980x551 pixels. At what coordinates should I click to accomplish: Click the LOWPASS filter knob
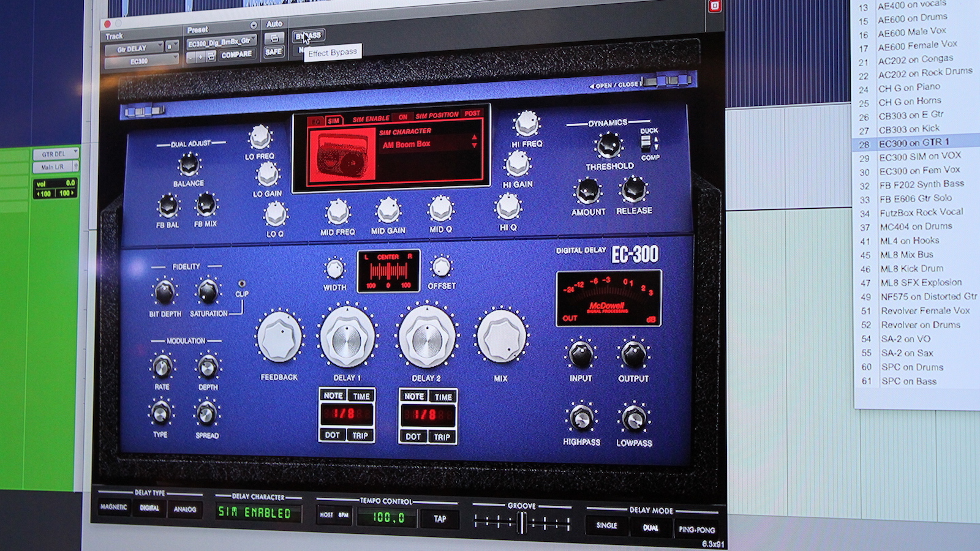[634, 419]
